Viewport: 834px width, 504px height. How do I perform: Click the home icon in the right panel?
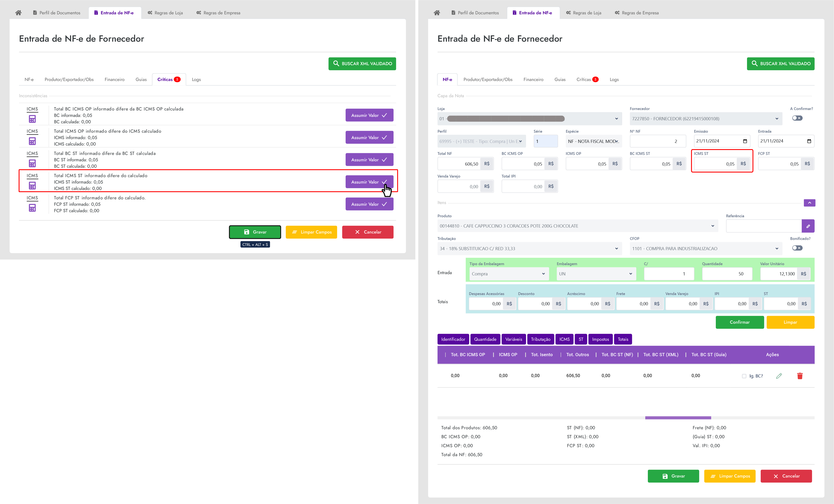tap(437, 13)
